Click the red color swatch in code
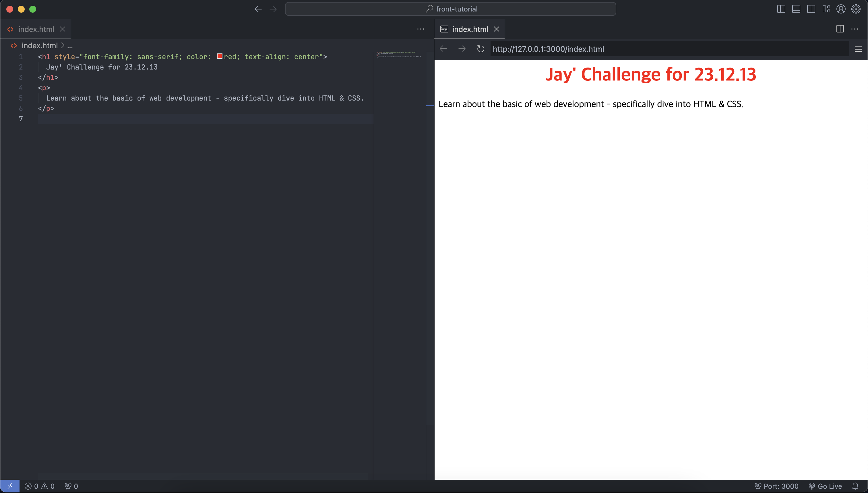Screen dimensions: 868x493 tap(220, 56)
